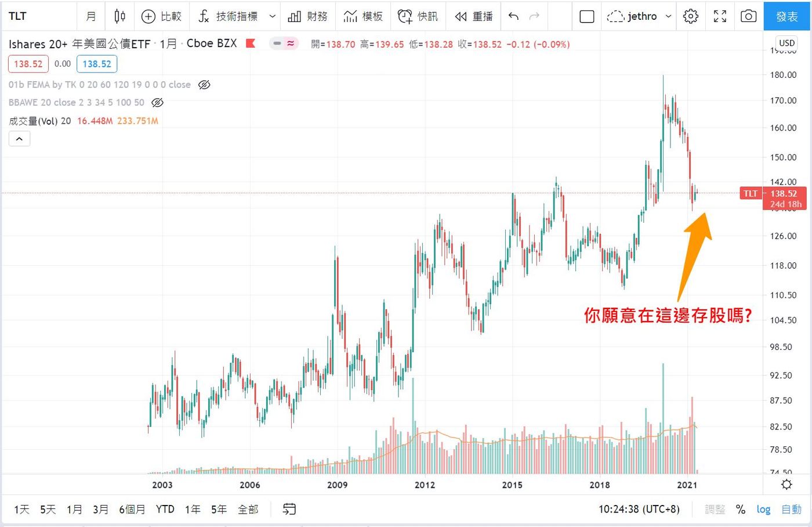
Task: Open the jethro cloud layout name
Action: pos(632,16)
